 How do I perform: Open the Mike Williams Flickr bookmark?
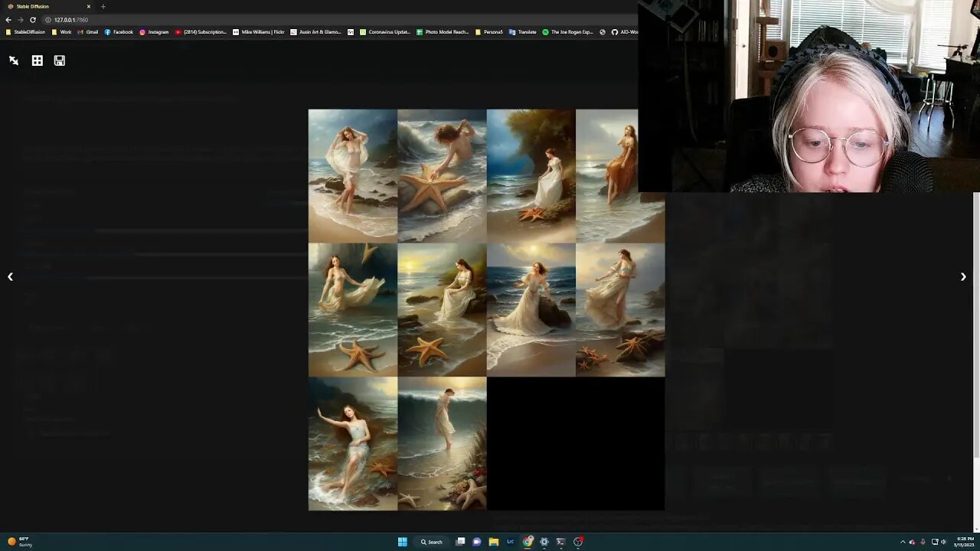click(x=259, y=32)
